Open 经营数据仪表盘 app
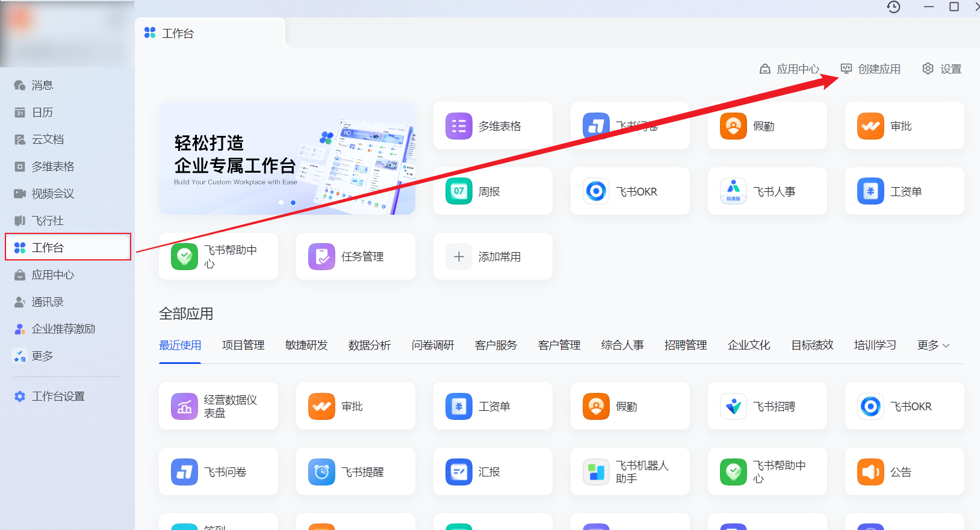The height and width of the screenshot is (530, 980). coord(218,406)
